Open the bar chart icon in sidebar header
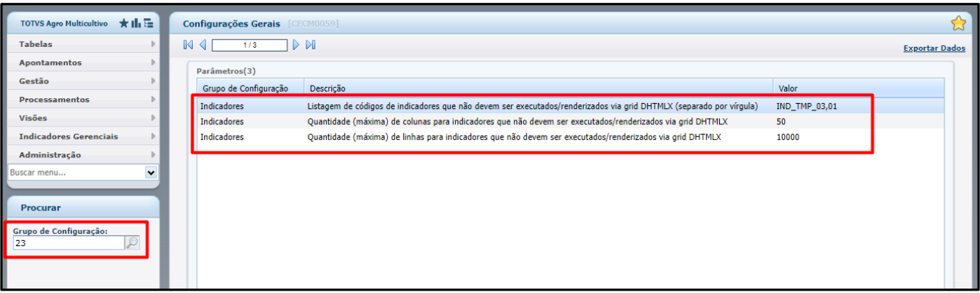The width and height of the screenshot is (980, 293). [x=135, y=24]
